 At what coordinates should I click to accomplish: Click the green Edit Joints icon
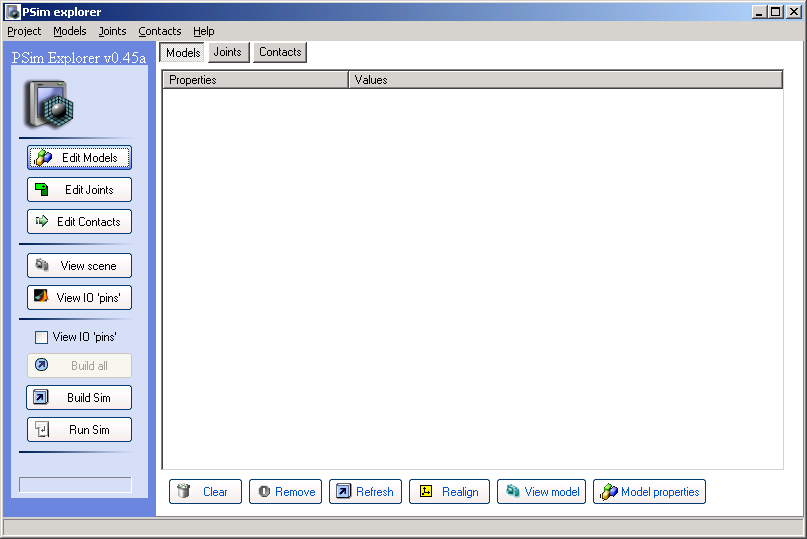(x=42, y=190)
